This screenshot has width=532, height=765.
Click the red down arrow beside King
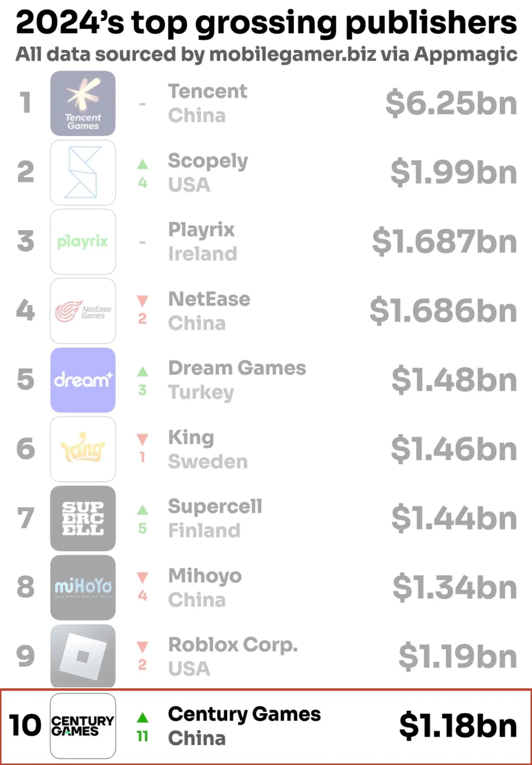[x=143, y=440]
